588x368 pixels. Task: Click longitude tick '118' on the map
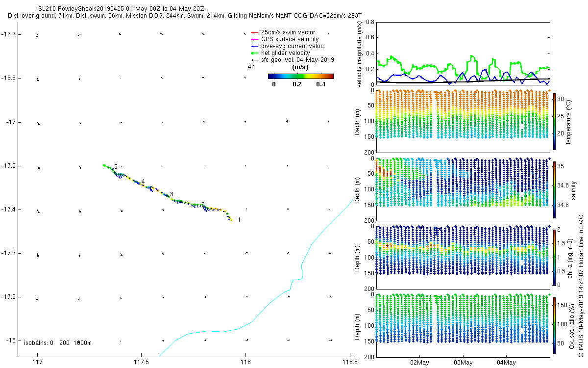(x=246, y=363)
